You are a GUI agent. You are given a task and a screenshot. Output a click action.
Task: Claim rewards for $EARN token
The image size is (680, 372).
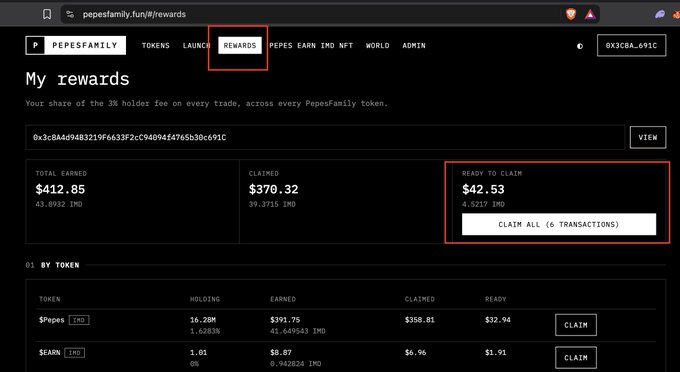coord(576,358)
